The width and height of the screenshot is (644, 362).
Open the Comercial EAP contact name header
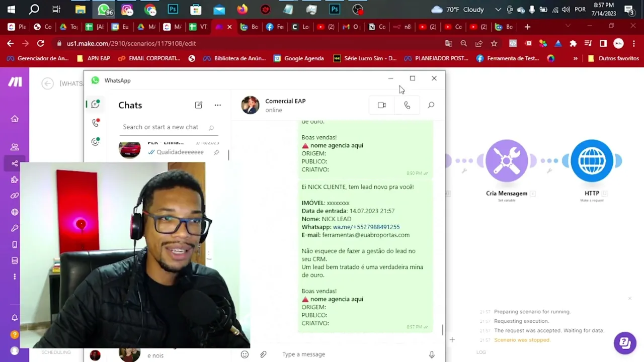(x=285, y=101)
